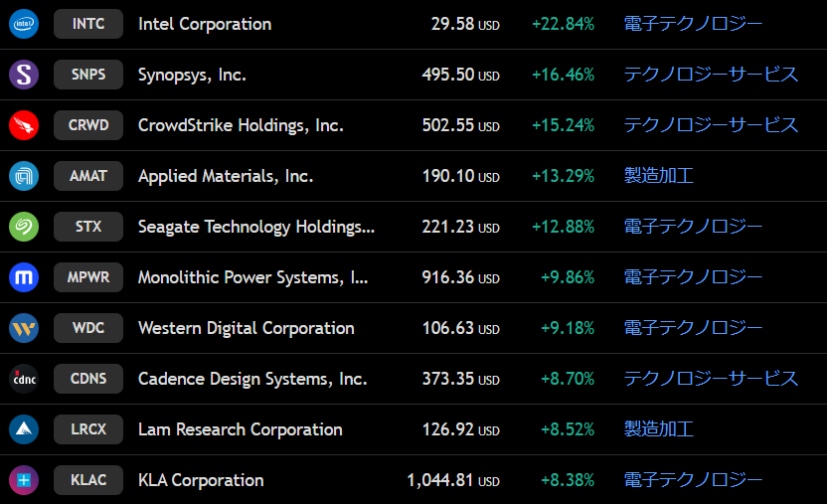Click the Seagate green logo icon
Viewport: 827px width, 504px height.
point(23,227)
